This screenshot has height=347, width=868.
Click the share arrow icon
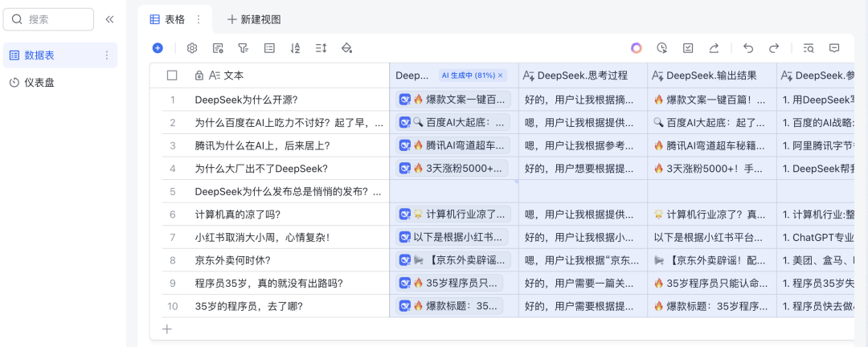714,48
